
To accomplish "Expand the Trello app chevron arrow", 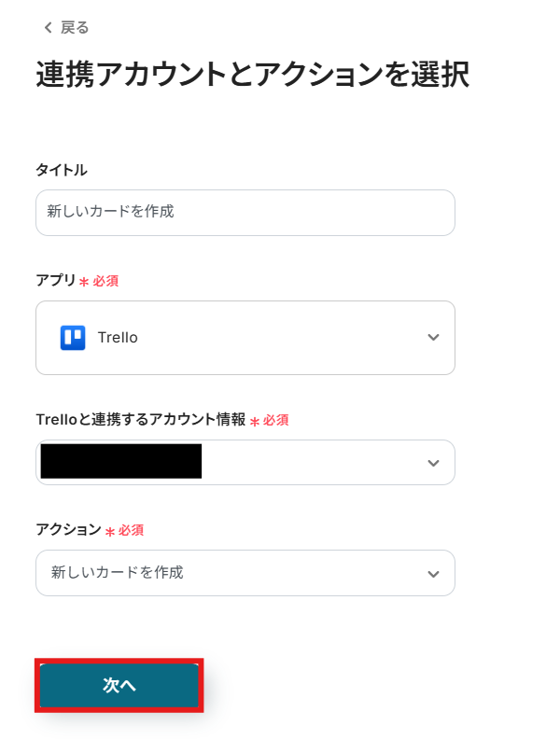I will [433, 338].
